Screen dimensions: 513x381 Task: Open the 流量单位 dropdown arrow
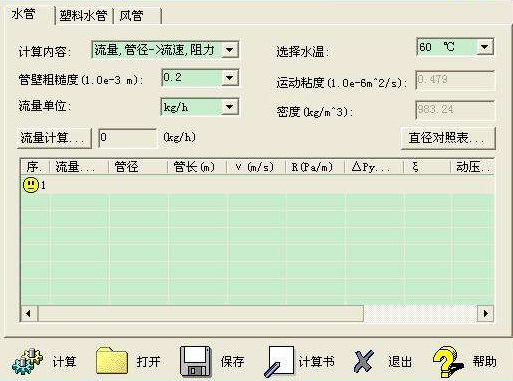tap(230, 107)
